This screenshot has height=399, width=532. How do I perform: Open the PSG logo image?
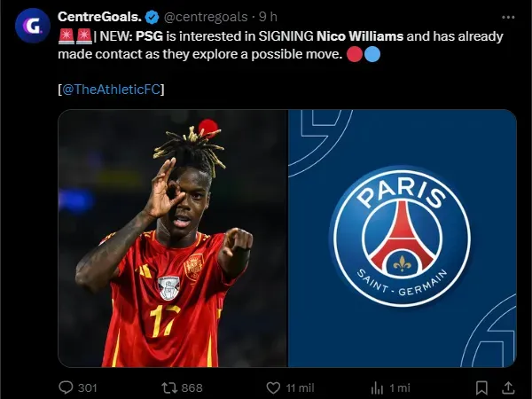coord(403,239)
